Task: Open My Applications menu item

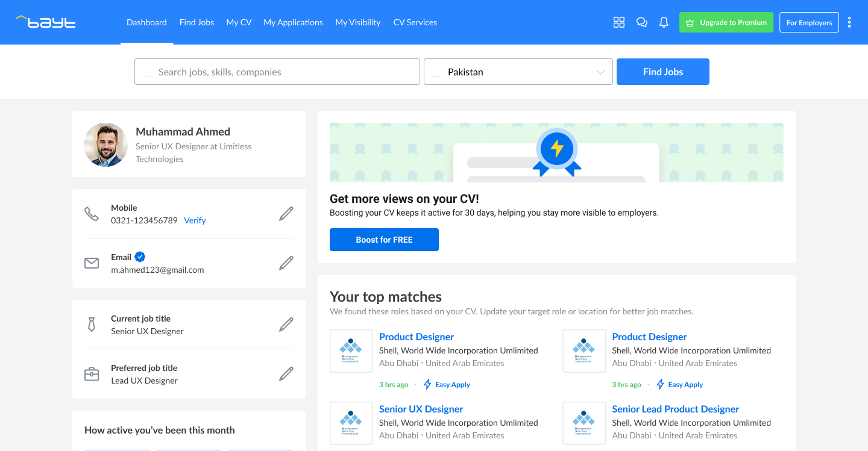Action: pyautogui.click(x=293, y=22)
